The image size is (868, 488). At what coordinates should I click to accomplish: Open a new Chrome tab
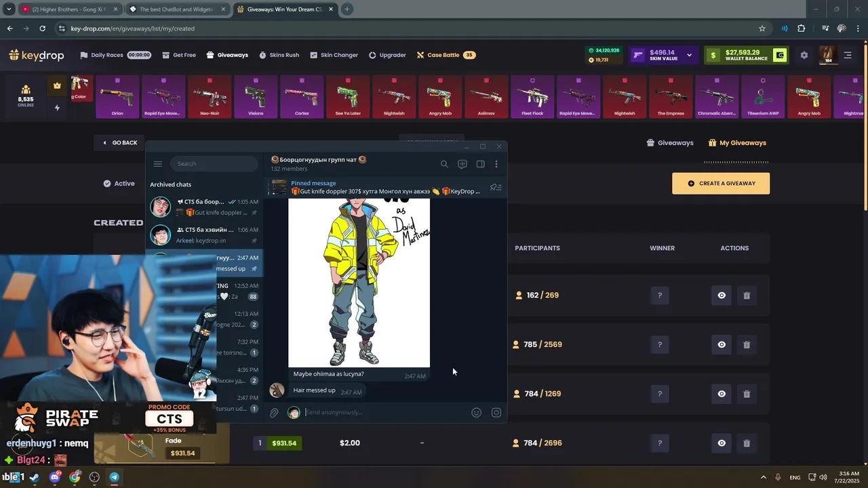[x=347, y=9]
